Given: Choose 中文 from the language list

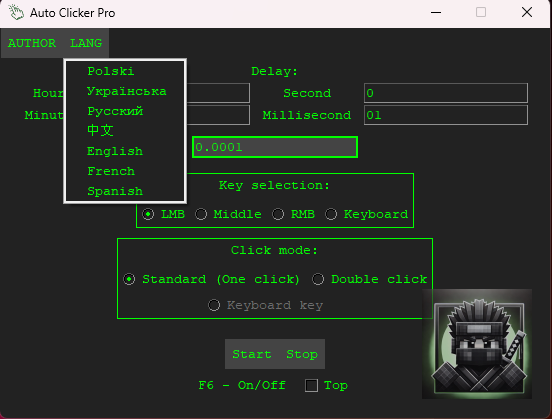Looking at the screenshot, I should [125, 130].
